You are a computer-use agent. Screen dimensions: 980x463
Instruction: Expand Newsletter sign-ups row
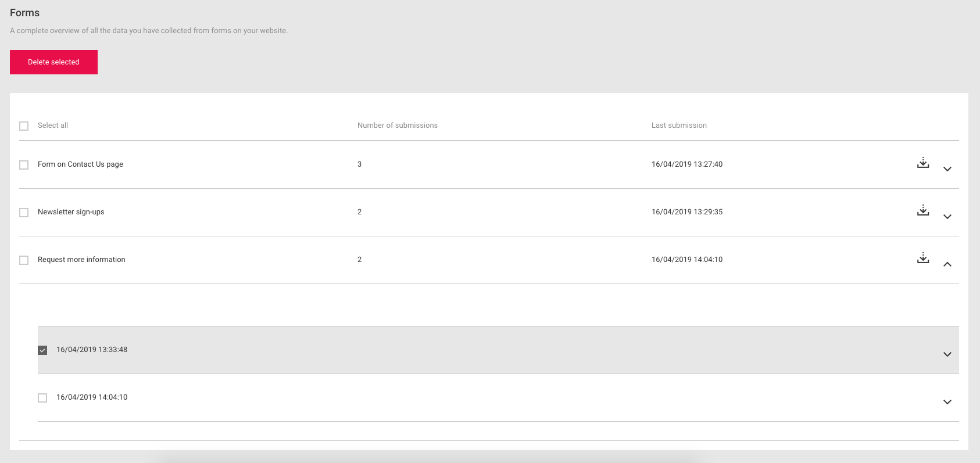pos(947,217)
